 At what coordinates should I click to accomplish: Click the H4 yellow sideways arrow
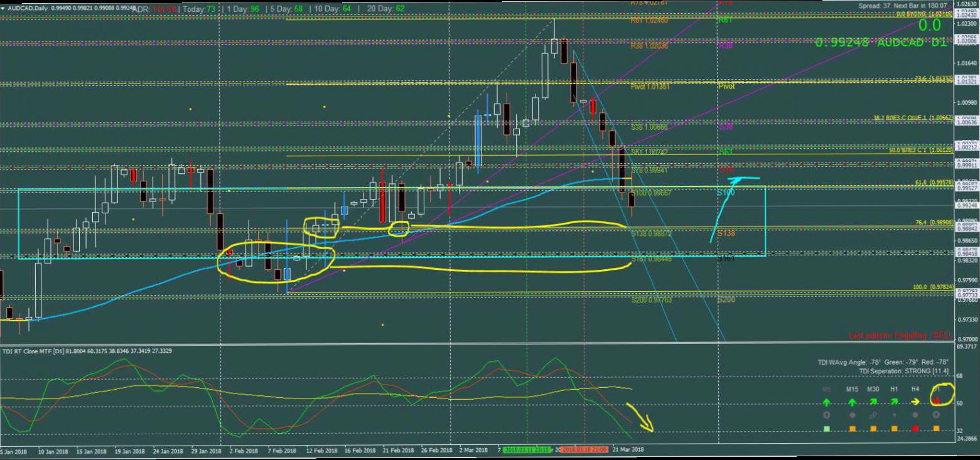(916, 402)
